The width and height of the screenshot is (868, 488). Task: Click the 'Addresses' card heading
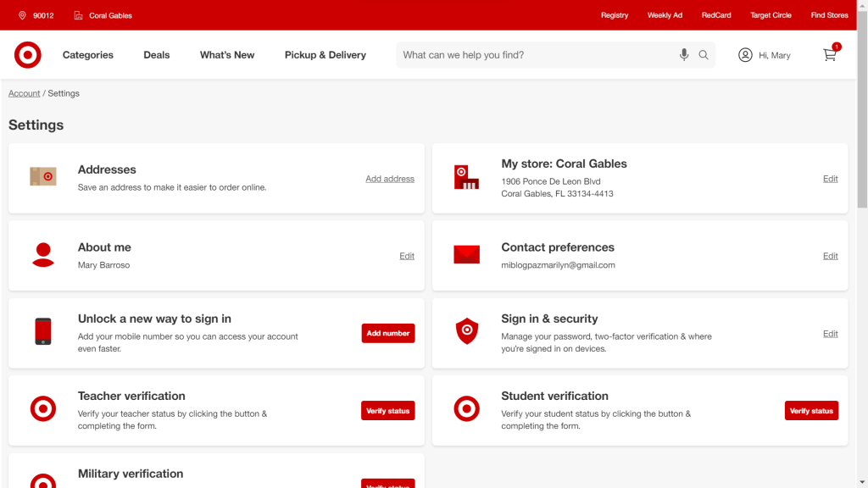(107, 169)
